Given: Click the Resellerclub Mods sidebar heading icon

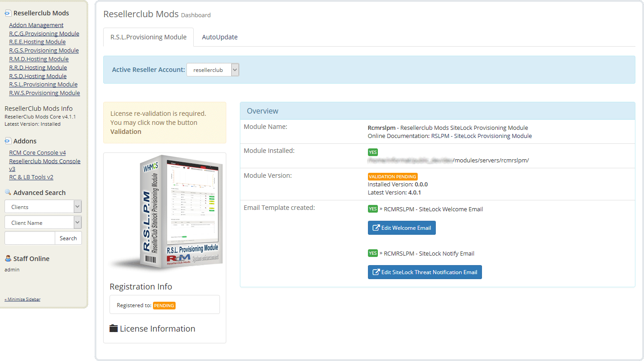Looking at the screenshot, I should [8, 13].
